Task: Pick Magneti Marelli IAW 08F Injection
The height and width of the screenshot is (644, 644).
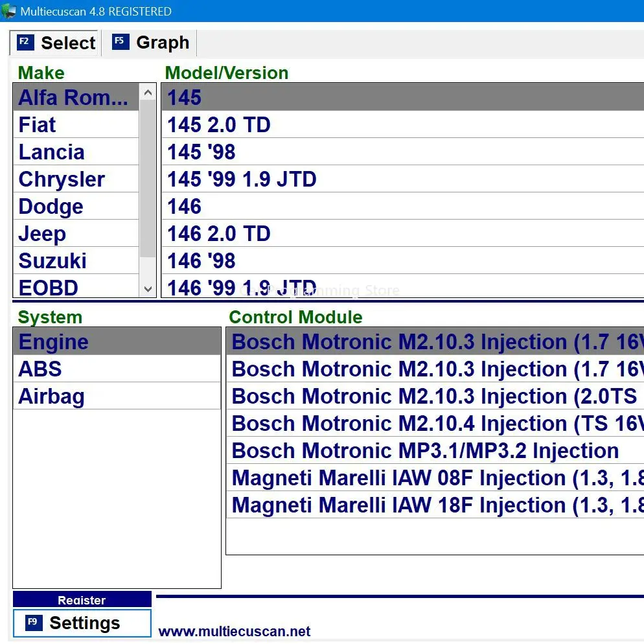Action: (x=435, y=477)
